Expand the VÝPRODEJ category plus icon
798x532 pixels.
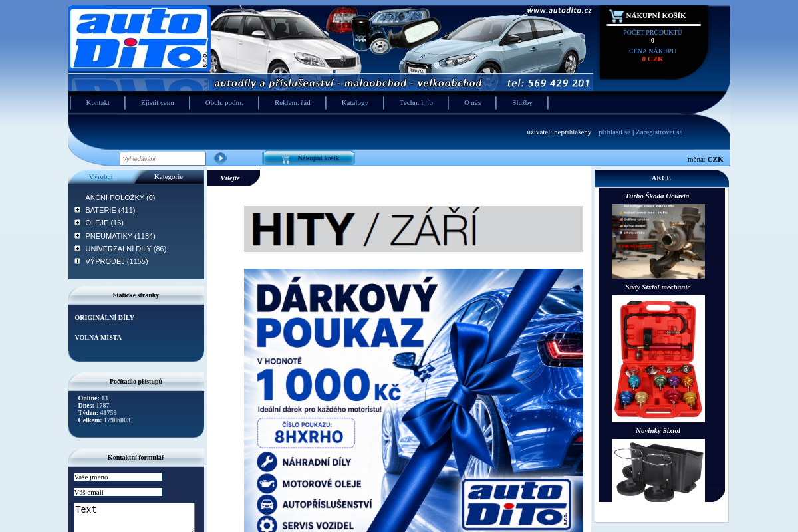point(78,261)
